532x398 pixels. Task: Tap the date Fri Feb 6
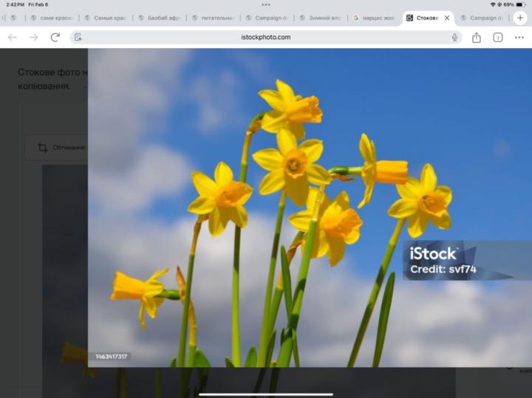coord(38,4)
